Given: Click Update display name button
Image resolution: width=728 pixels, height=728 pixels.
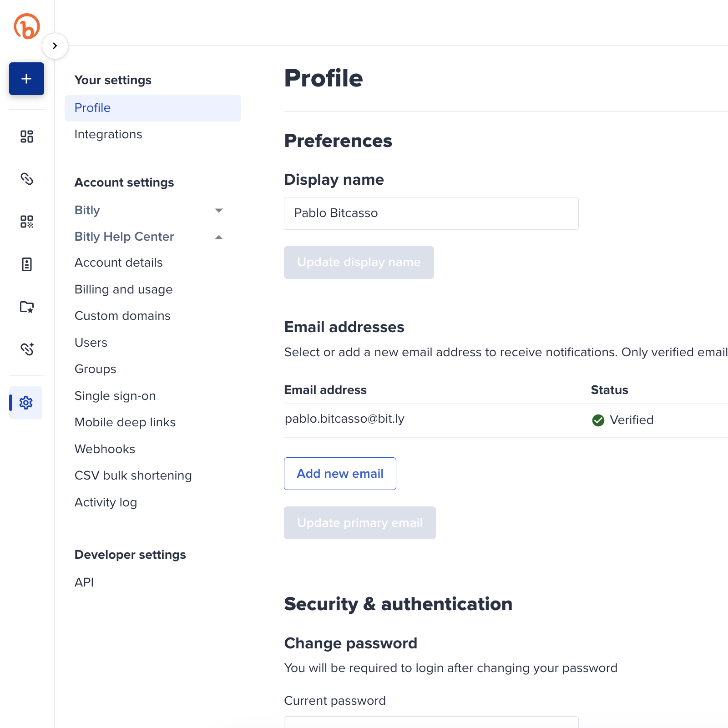Looking at the screenshot, I should [x=359, y=263].
